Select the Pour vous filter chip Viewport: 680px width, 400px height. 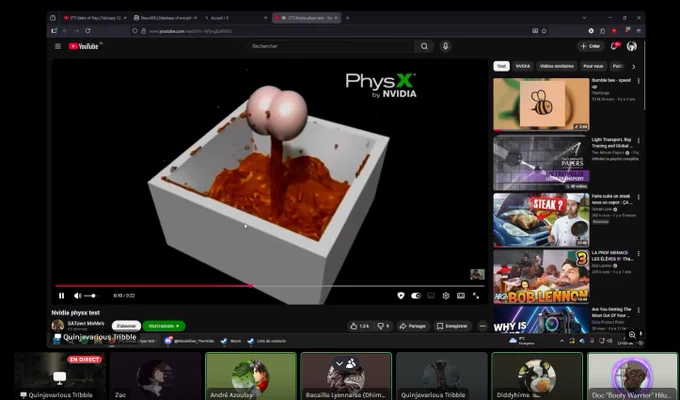[x=593, y=66]
